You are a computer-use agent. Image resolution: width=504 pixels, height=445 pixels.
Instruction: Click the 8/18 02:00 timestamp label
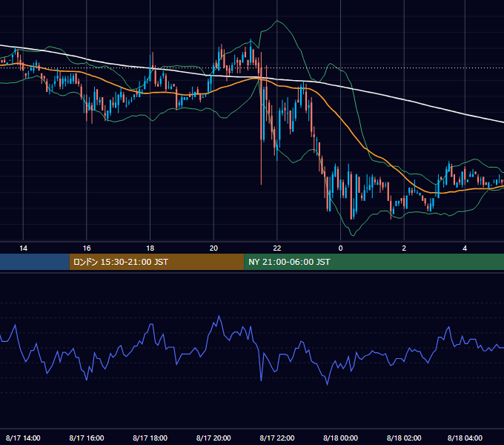point(404,438)
